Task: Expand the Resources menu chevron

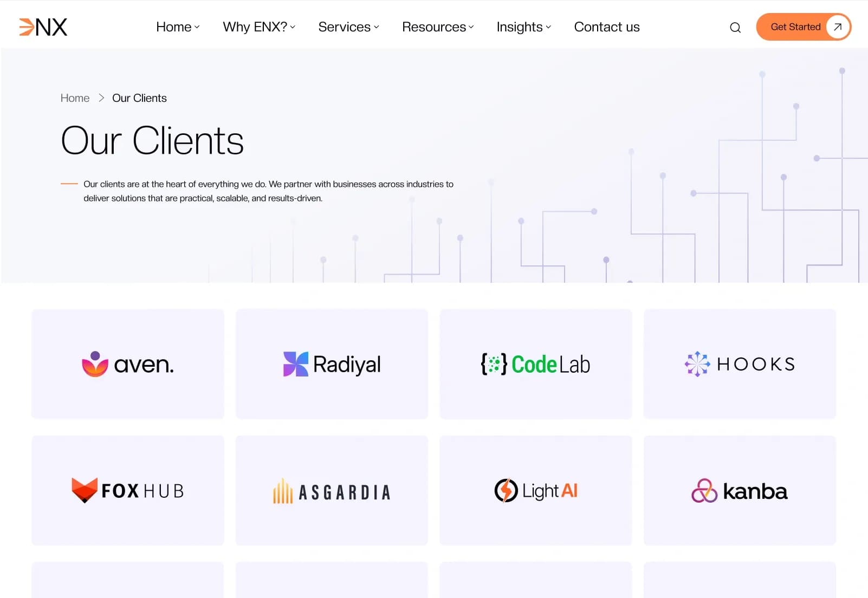Action: (x=471, y=27)
